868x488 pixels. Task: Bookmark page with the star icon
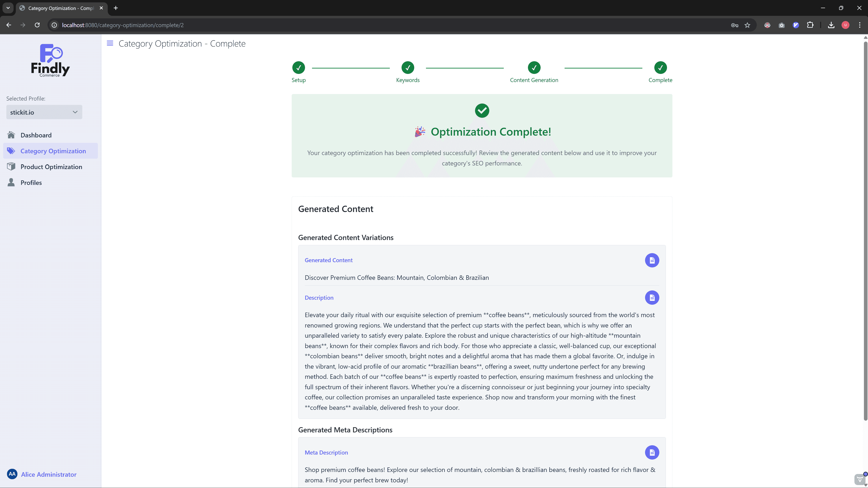pos(747,25)
